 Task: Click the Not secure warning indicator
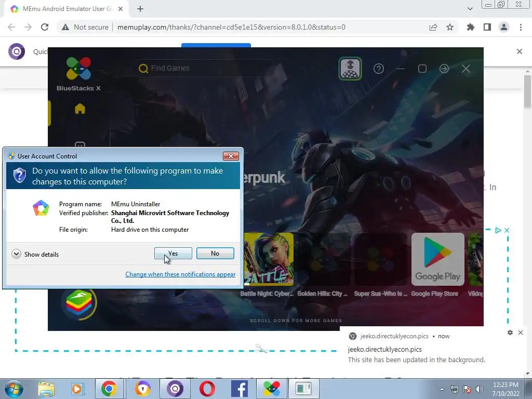[x=85, y=27]
